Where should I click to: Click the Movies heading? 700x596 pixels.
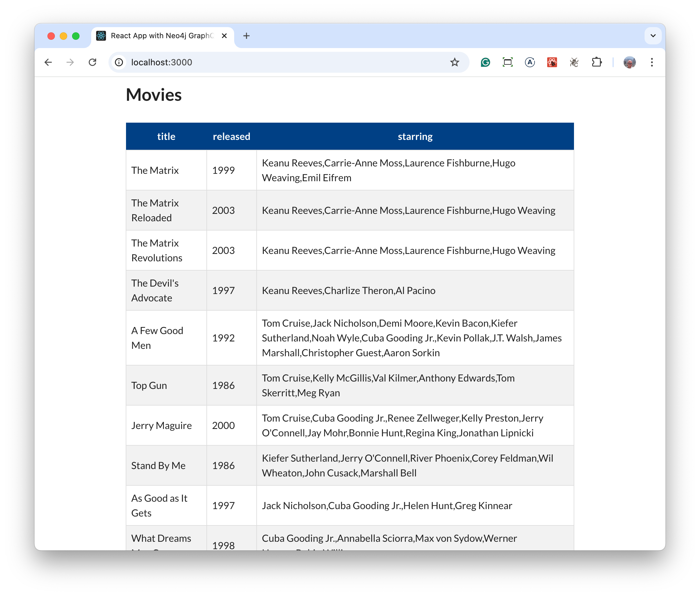[154, 95]
